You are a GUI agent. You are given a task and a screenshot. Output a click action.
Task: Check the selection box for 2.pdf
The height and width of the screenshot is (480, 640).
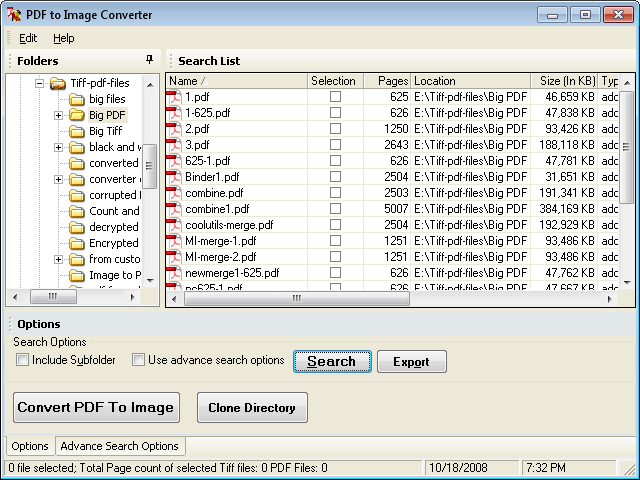coord(335,129)
